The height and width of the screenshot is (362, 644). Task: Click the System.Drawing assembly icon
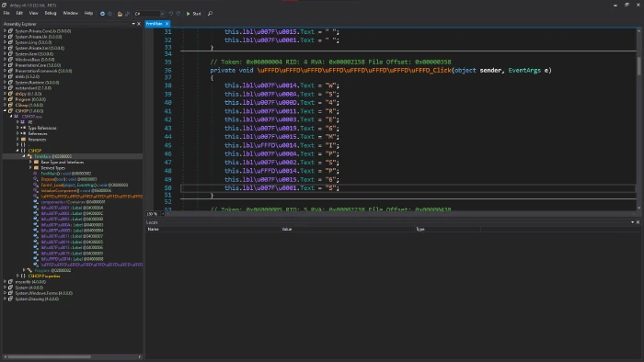tap(11, 299)
